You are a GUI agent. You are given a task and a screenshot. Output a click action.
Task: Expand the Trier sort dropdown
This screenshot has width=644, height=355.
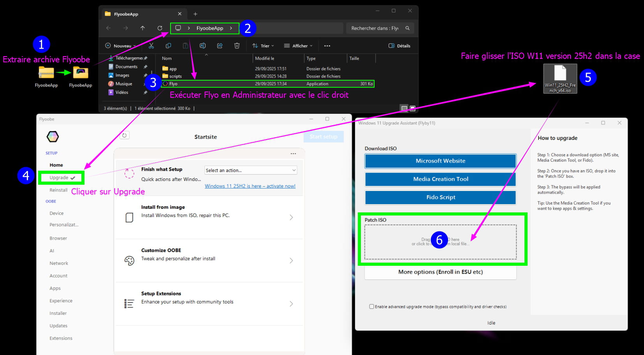coord(263,46)
